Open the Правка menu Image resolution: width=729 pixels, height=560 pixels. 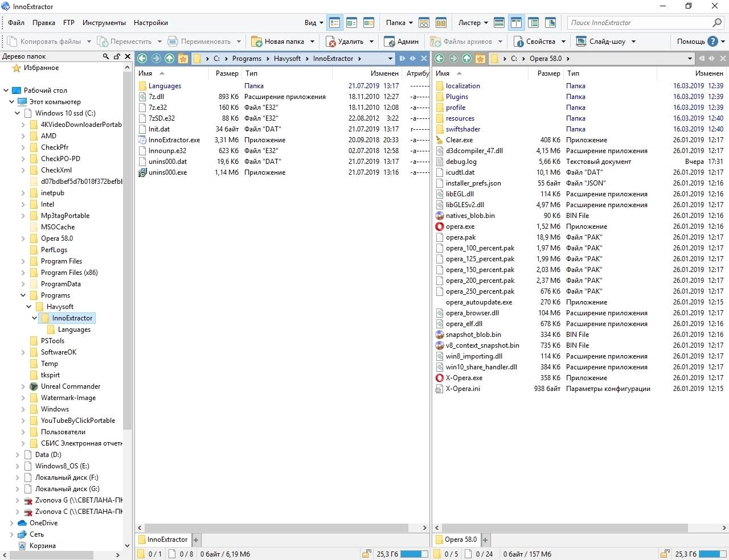click(x=44, y=23)
